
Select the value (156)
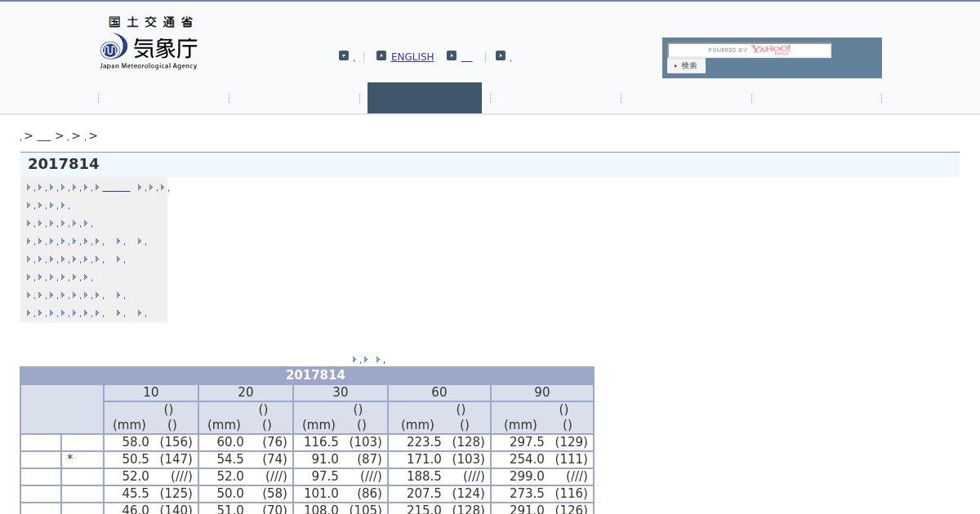pos(176,442)
